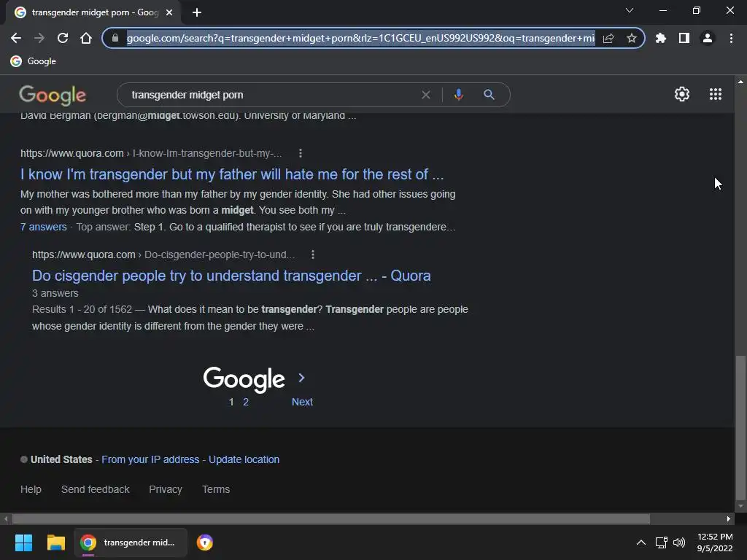Click the horizontal scrollbar thumb

(331, 518)
